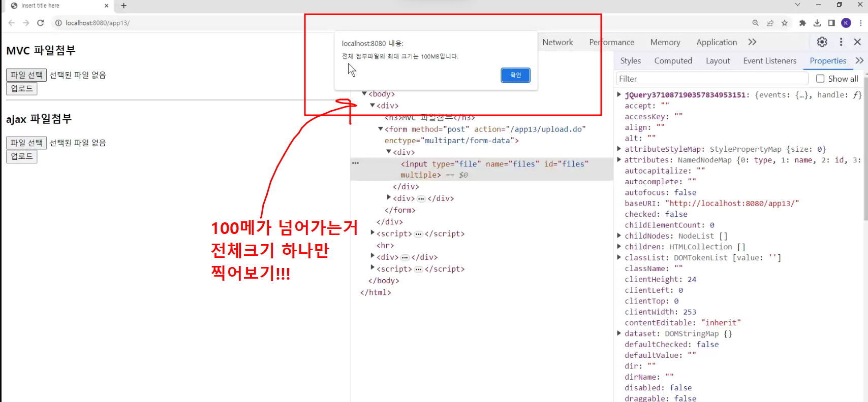Select the Computed sidebar tab
This screenshot has width=868, height=402.
tap(673, 60)
